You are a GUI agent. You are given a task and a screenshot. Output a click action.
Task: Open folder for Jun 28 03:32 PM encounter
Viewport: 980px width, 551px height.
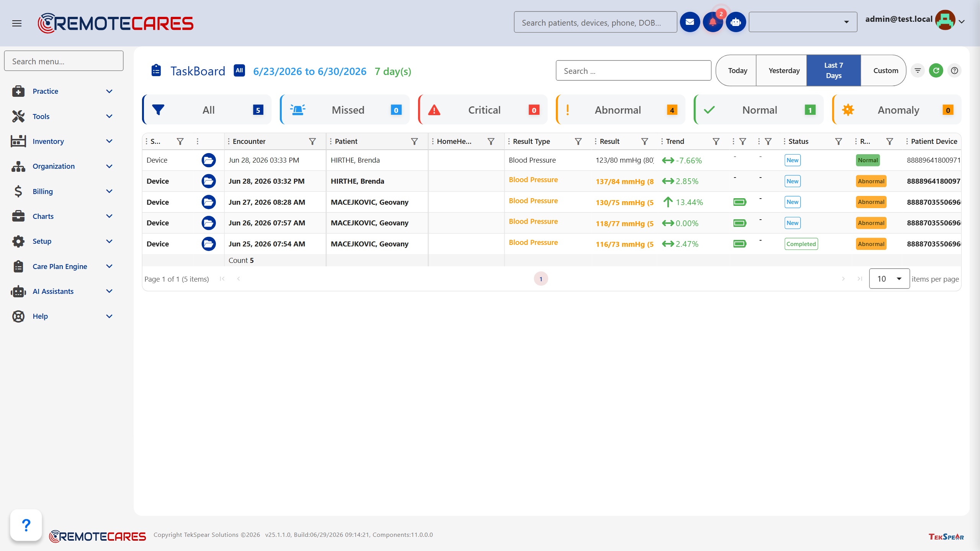[x=208, y=181]
